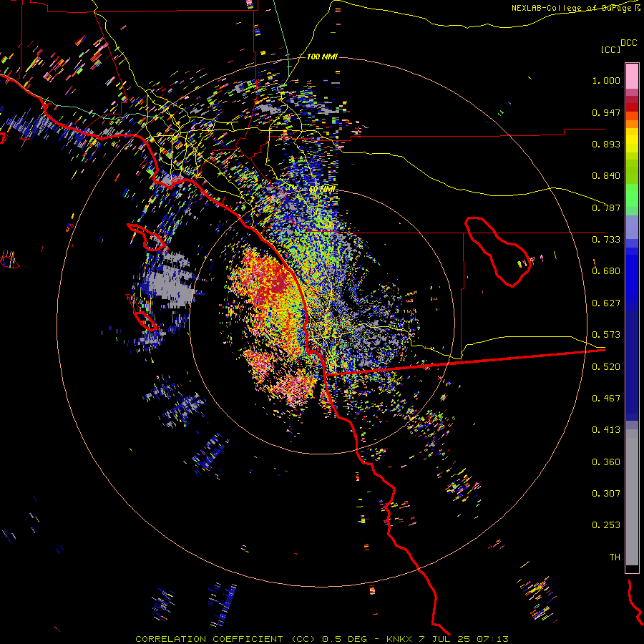Click the pink swatch at top of color bar
The height and width of the screenshot is (644, 644).
coord(632,76)
